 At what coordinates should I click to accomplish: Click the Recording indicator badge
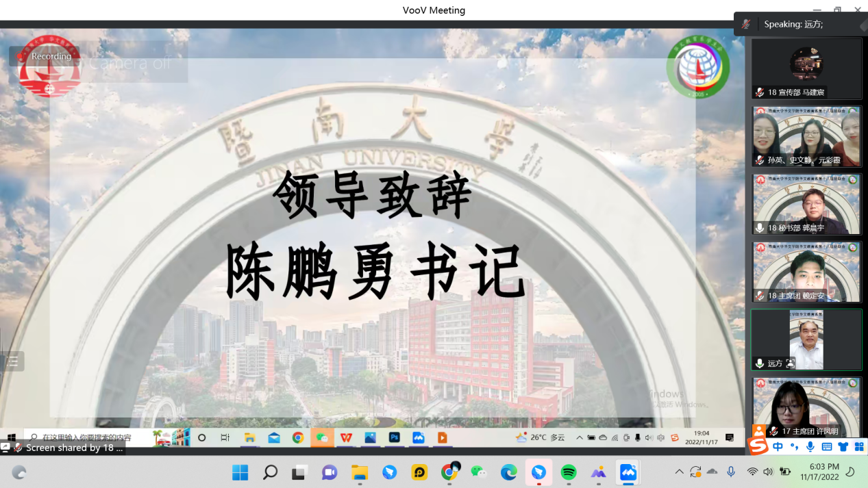tap(45, 56)
